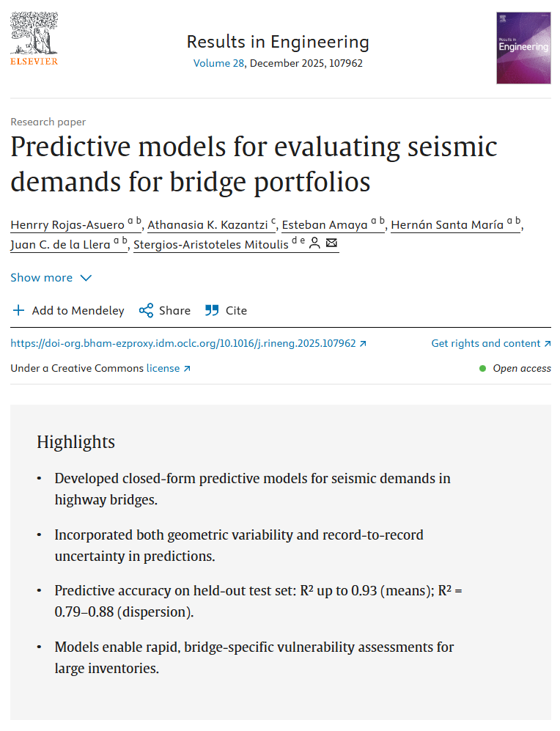Expand the Show more author details
The height and width of the screenshot is (731, 560).
51,278
